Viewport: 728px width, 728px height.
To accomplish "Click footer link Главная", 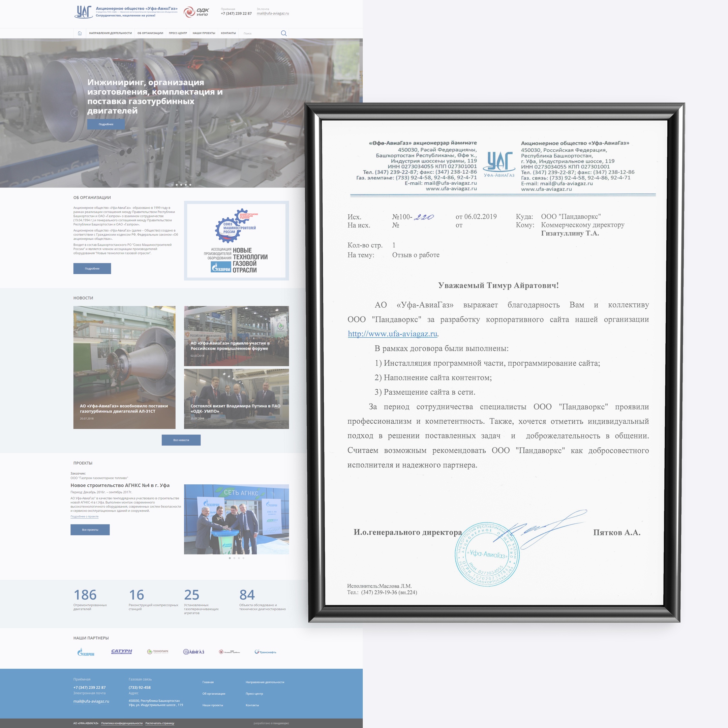I will click(x=208, y=682).
